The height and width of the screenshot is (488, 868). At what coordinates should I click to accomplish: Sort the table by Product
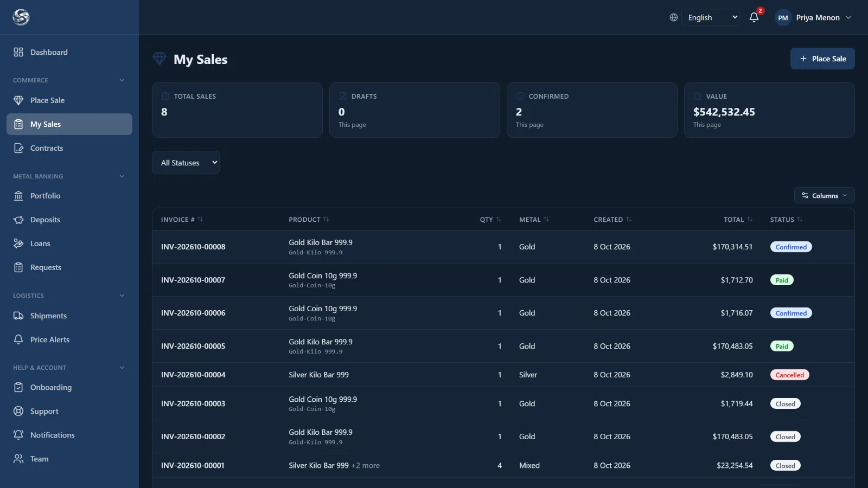coord(309,220)
